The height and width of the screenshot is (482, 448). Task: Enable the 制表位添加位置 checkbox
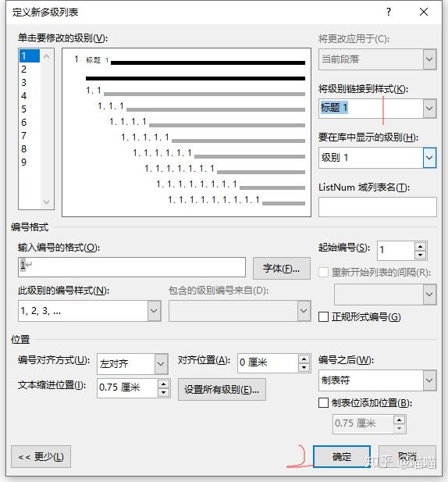point(324,402)
